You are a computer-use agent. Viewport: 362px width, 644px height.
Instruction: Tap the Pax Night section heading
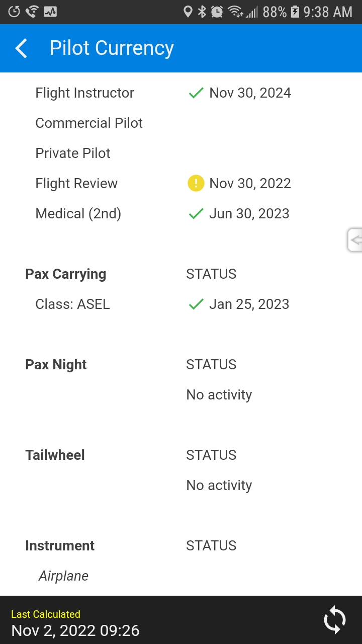click(56, 365)
